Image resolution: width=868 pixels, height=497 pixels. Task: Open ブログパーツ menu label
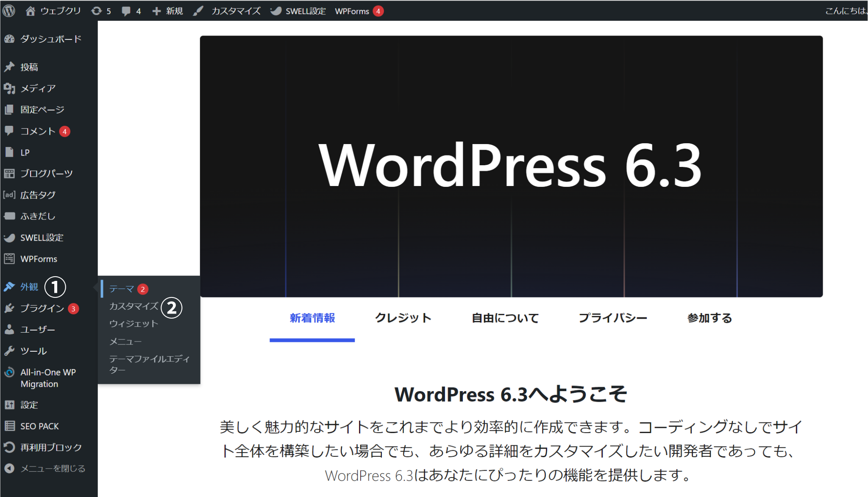pos(47,173)
